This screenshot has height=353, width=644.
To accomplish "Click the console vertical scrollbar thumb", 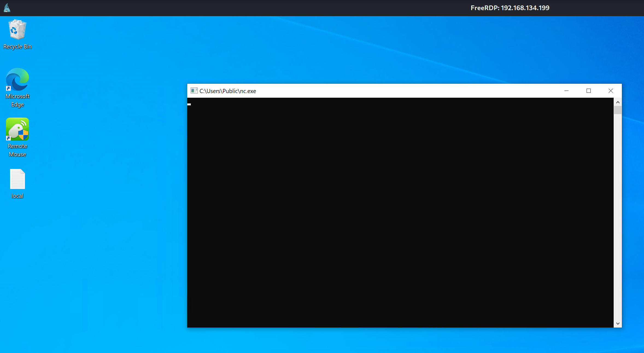I will (x=618, y=110).
